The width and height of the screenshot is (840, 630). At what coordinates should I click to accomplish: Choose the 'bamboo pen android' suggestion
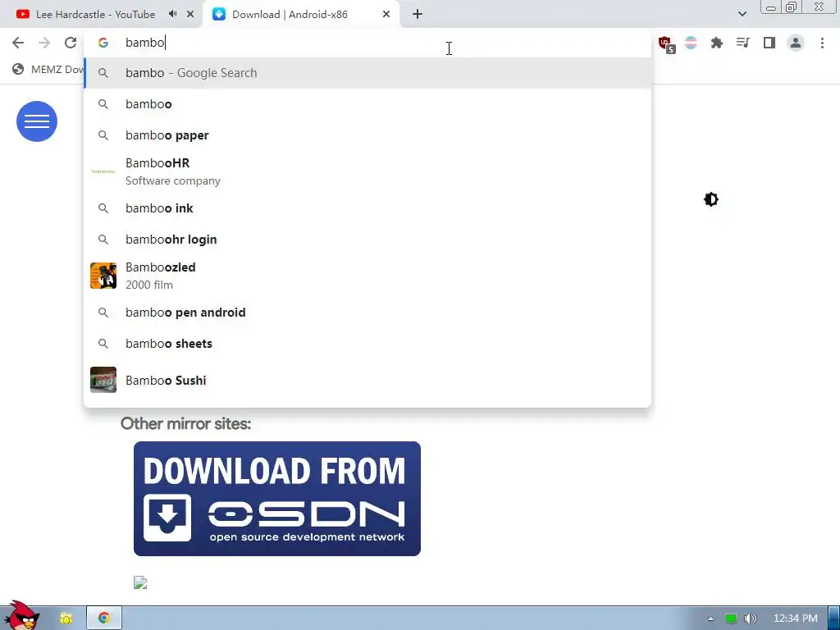pos(368,313)
